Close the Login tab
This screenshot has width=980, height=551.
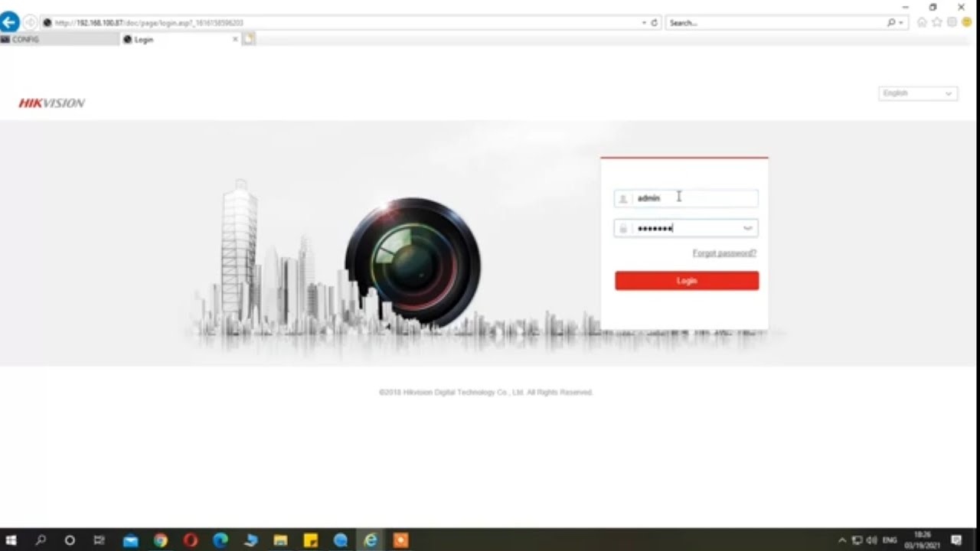tap(235, 39)
